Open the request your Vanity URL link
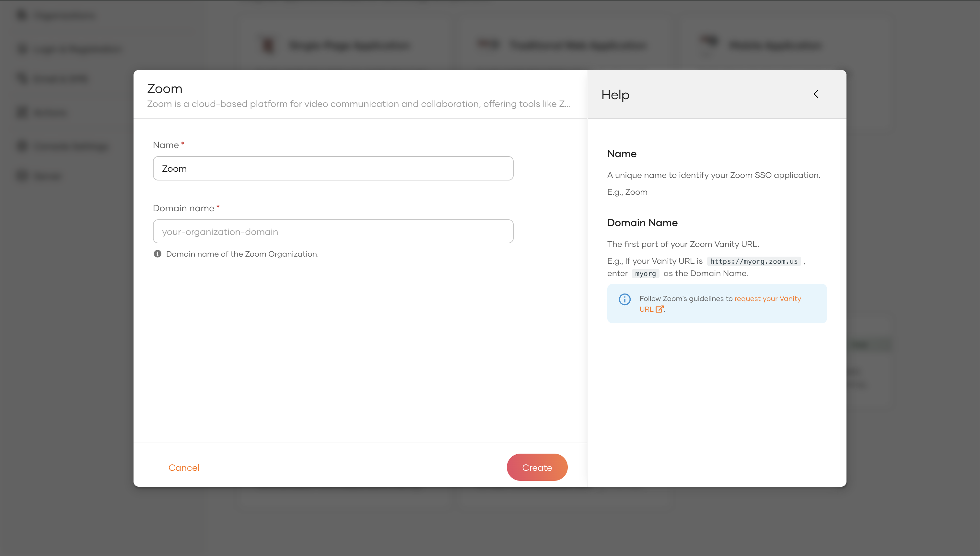Image resolution: width=980 pixels, height=556 pixels. click(x=720, y=304)
